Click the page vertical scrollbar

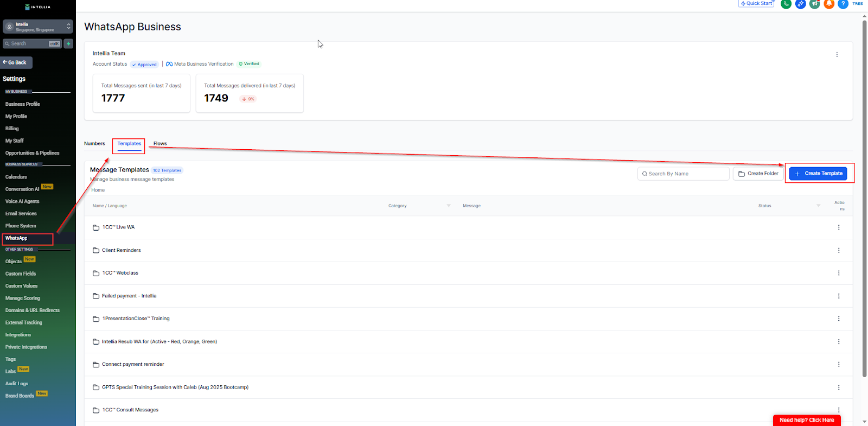click(x=865, y=199)
